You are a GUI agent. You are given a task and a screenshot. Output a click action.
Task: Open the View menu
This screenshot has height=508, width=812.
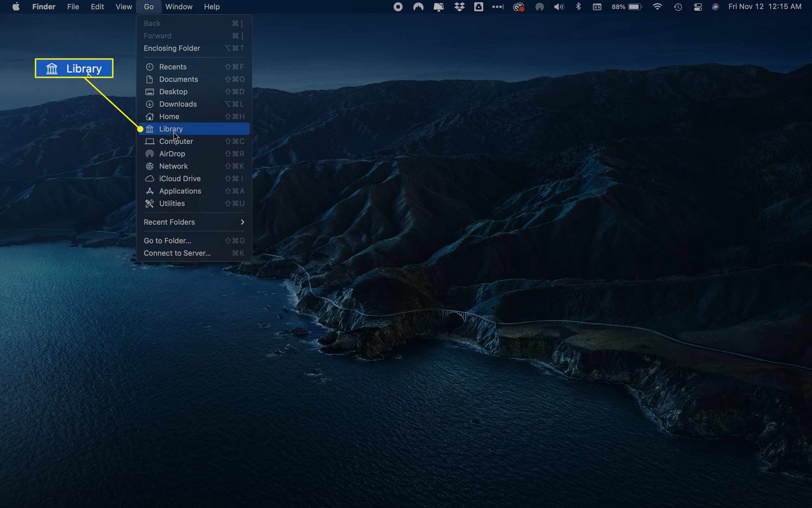(123, 7)
